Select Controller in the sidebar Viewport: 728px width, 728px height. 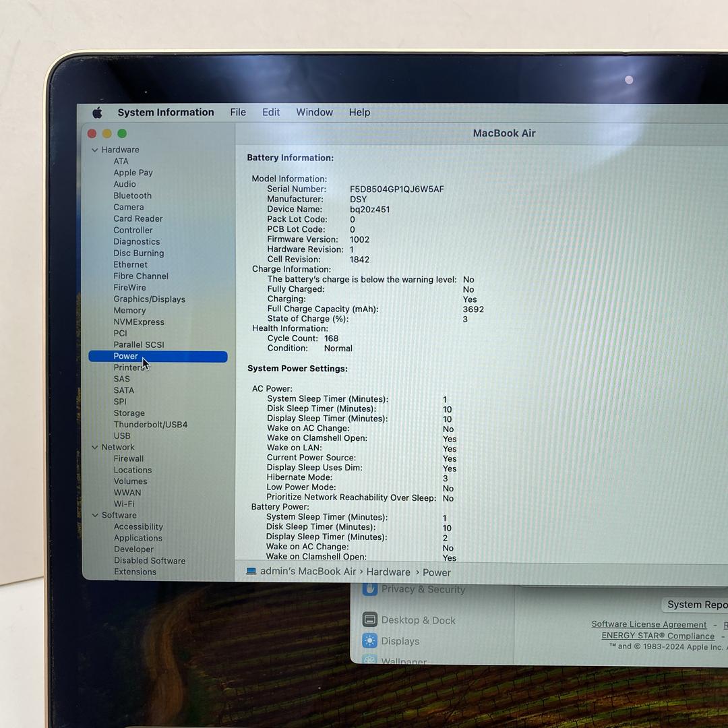click(133, 231)
